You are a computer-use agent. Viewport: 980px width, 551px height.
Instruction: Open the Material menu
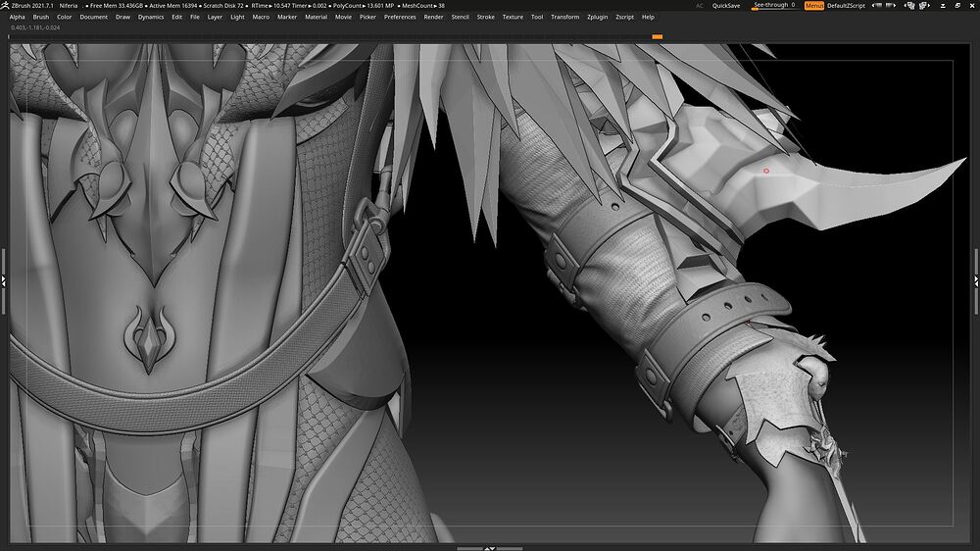click(317, 17)
